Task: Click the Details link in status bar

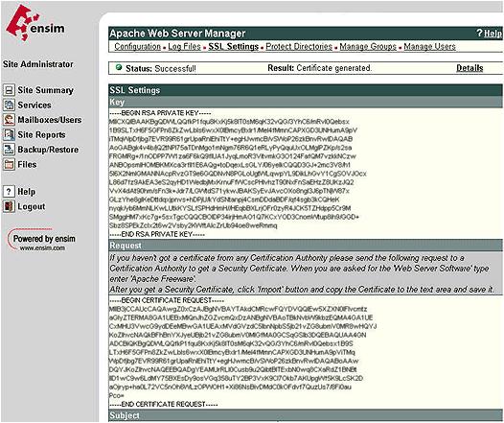Action: (x=470, y=68)
